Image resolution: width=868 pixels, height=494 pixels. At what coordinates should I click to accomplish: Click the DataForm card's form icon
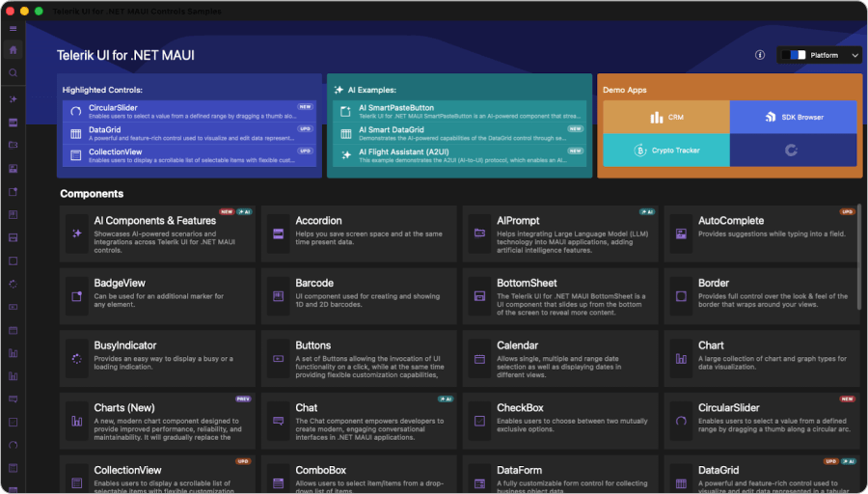pos(479,483)
